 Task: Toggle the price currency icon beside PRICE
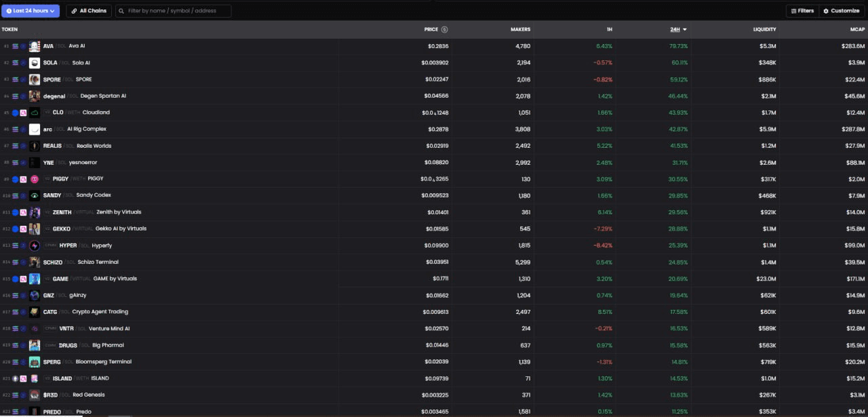[x=444, y=30]
